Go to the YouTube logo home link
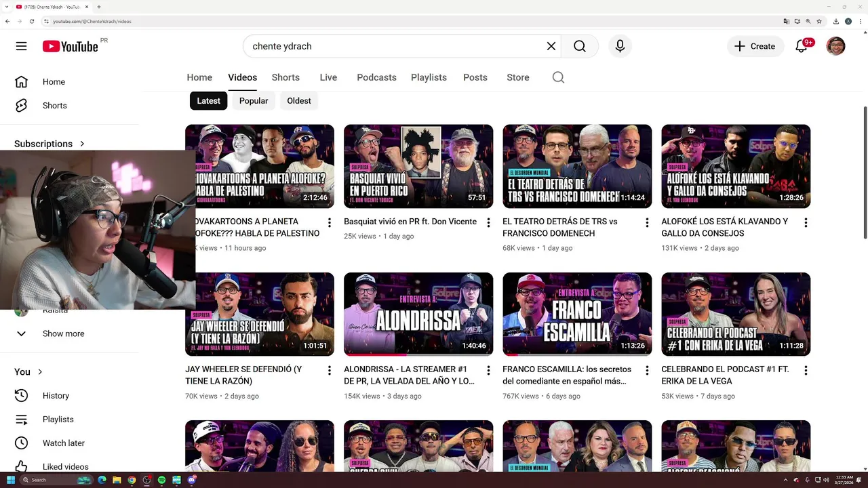This screenshot has width=868, height=488. point(71,46)
